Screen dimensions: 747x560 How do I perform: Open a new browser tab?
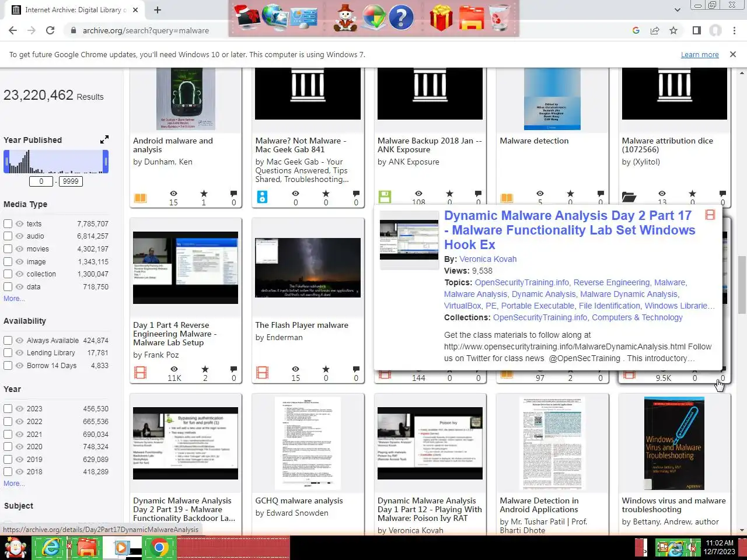click(158, 9)
